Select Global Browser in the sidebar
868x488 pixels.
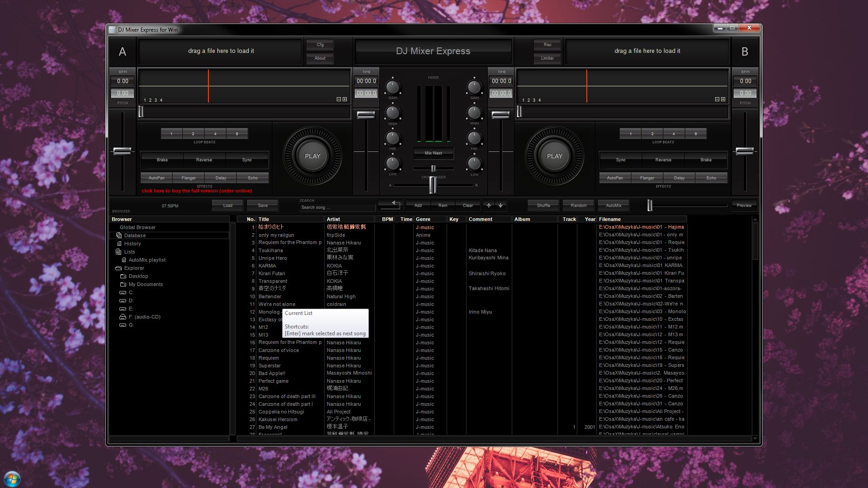pos(138,227)
